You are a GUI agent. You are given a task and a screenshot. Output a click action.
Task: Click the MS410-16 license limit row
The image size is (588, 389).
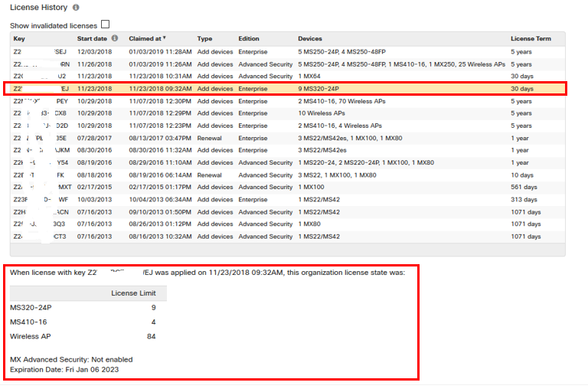pyautogui.click(x=84, y=322)
